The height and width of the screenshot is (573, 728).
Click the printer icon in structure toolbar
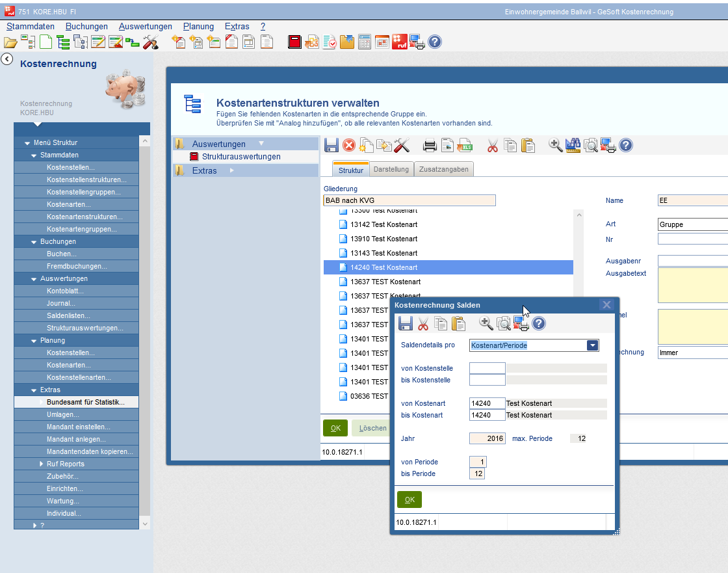tap(430, 146)
